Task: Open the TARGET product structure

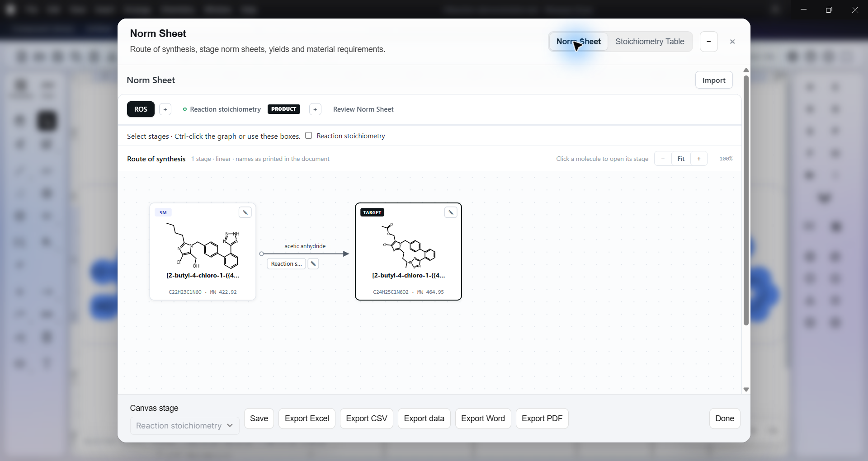Action: pyautogui.click(x=409, y=245)
